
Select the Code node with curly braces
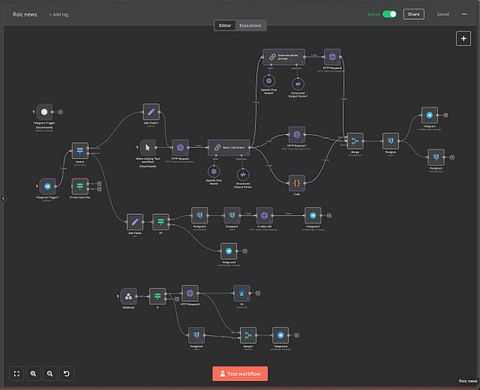(297, 183)
